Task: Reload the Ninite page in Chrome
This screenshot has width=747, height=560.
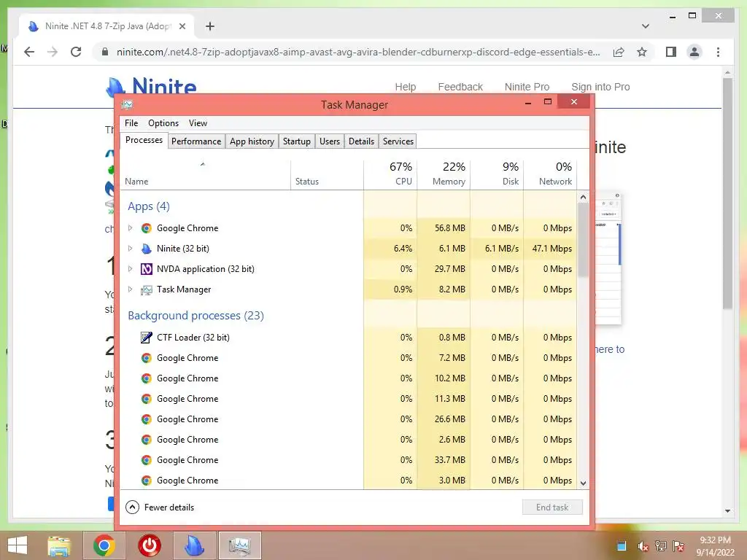Action: point(76,52)
